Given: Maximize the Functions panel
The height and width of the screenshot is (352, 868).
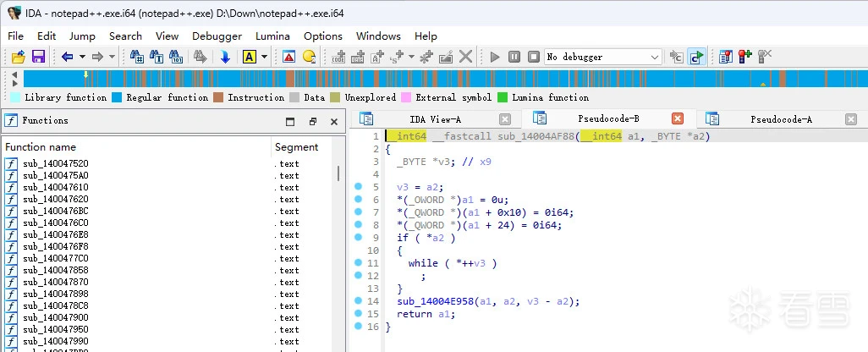Looking at the screenshot, I should (290, 121).
